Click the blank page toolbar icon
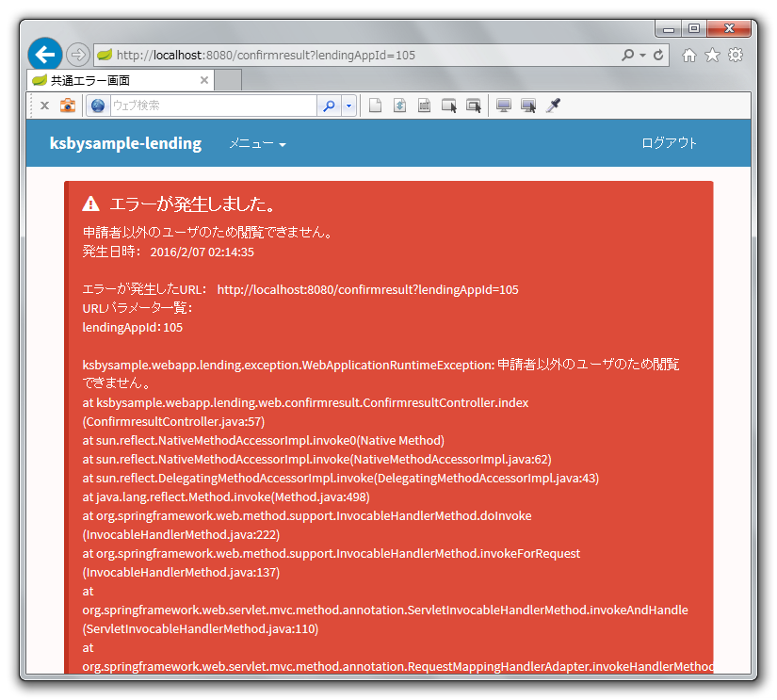Image resolution: width=777 pixels, height=700 pixels. tap(375, 106)
